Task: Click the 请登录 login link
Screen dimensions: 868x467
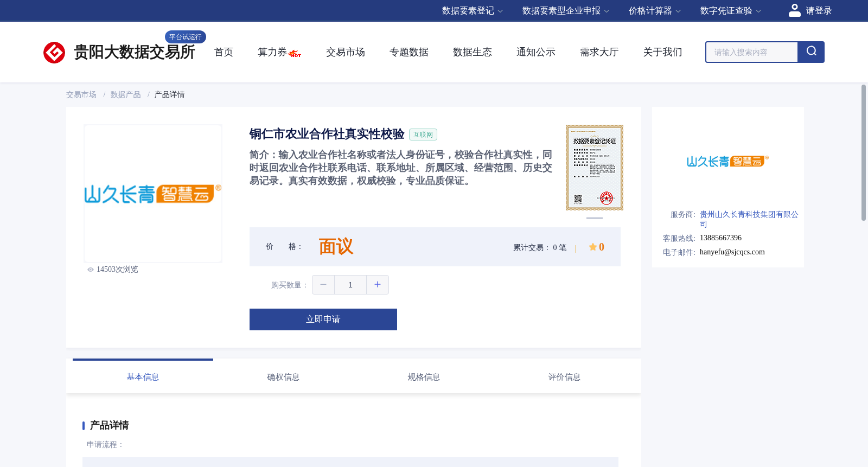Action: point(819,11)
